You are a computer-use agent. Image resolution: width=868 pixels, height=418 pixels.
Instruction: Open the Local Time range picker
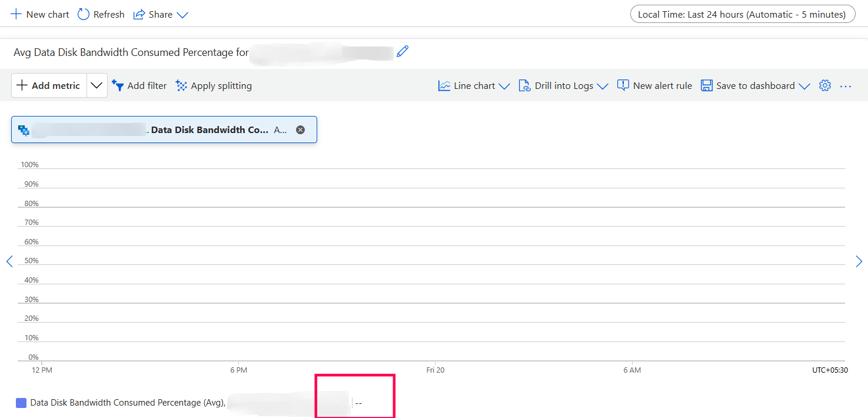tap(742, 14)
